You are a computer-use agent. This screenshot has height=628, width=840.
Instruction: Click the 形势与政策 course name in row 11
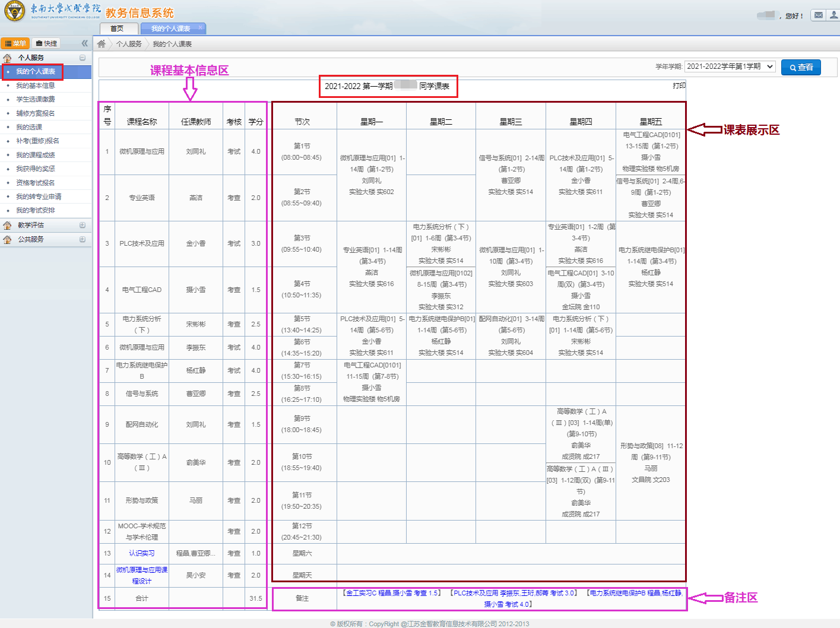click(x=142, y=500)
